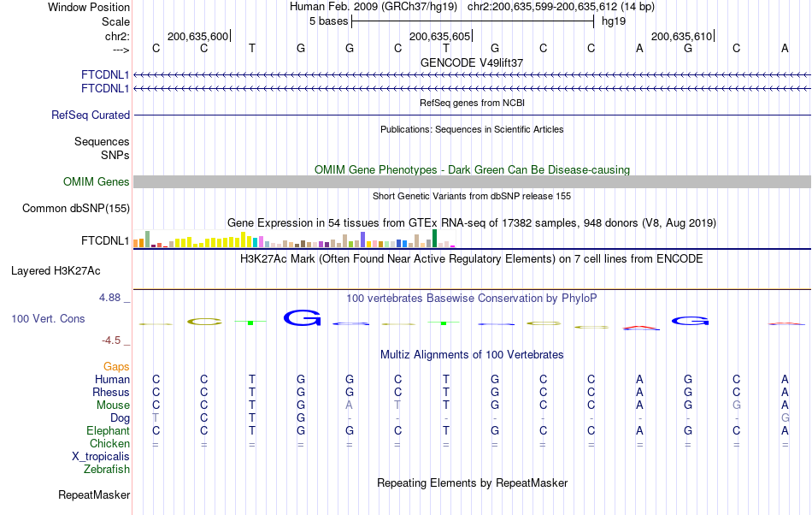Image resolution: width=812 pixels, height=515 pixels.
Task: Select the Chicken species row label
Action: [109, 443]
